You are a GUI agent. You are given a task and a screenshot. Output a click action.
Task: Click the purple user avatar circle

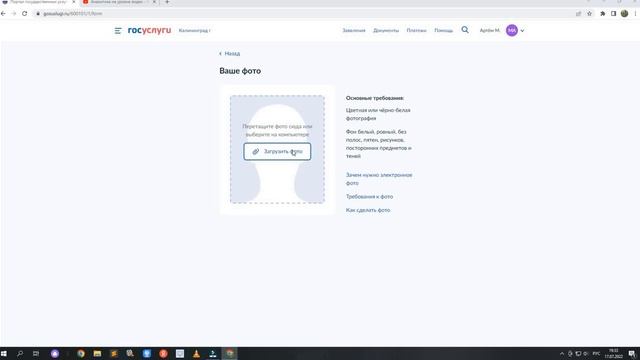[x=511, y=30]
